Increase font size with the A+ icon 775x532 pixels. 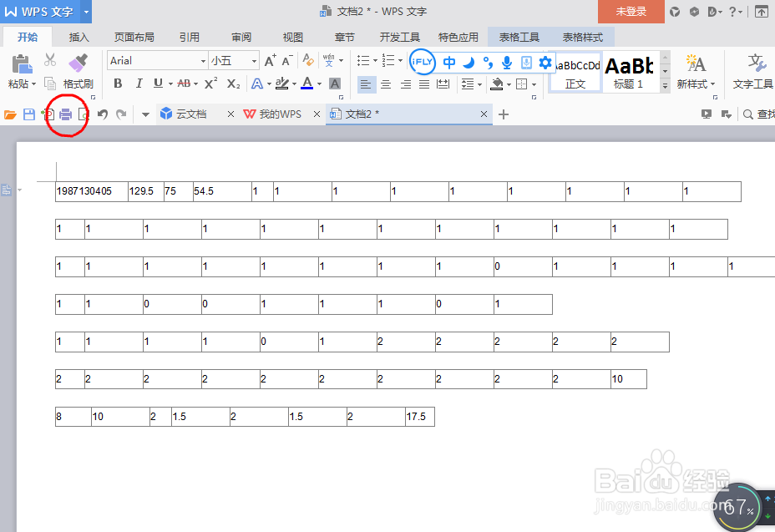pos(270,61)
